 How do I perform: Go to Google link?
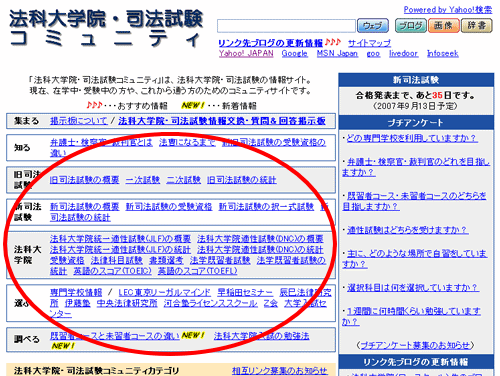[294, 53]
